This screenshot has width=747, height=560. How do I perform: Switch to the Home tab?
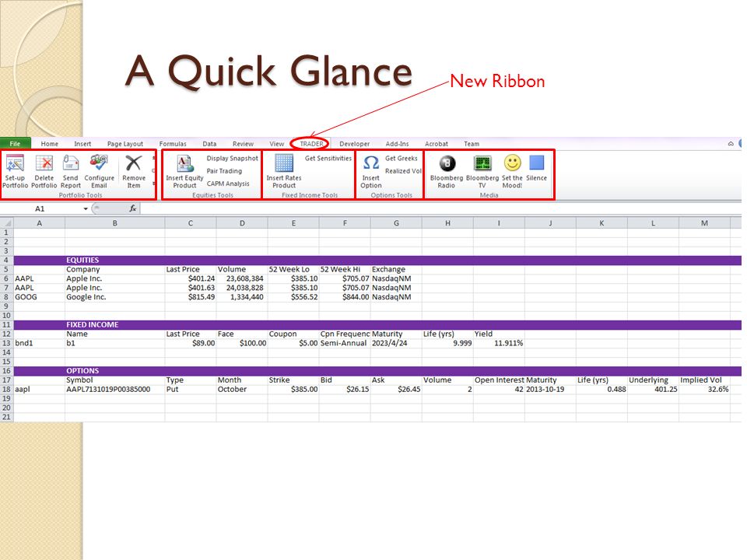tap(50, 144)
